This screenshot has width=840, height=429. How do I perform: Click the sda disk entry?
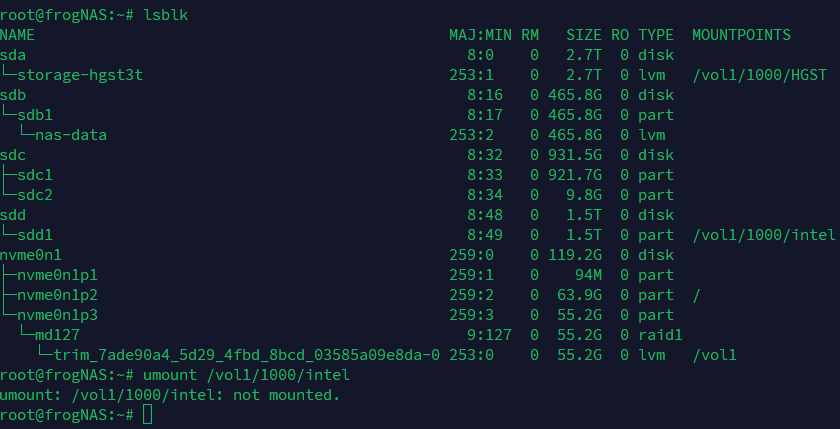[x=13, y=55]
